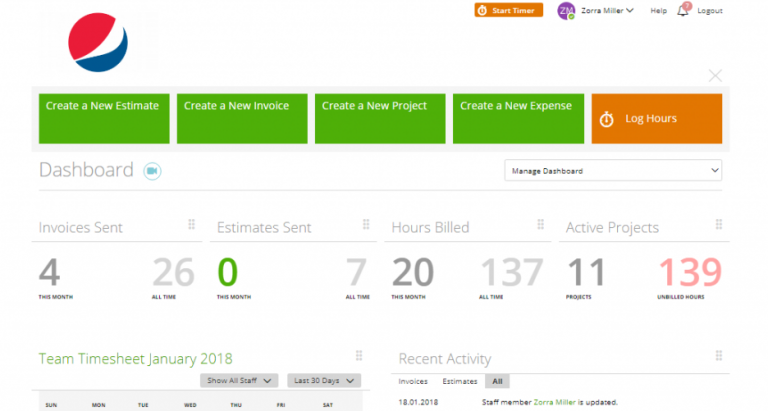
Task: Click the 137 all time hours
Action: point(512,272)
